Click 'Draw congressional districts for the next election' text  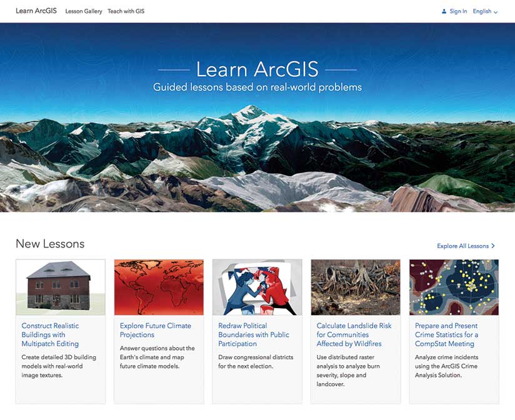(x=256, y=361)
